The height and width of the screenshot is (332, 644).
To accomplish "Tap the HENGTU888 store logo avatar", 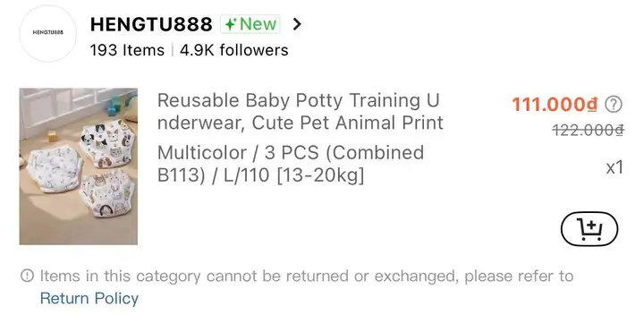I will [x=48, y=32].
